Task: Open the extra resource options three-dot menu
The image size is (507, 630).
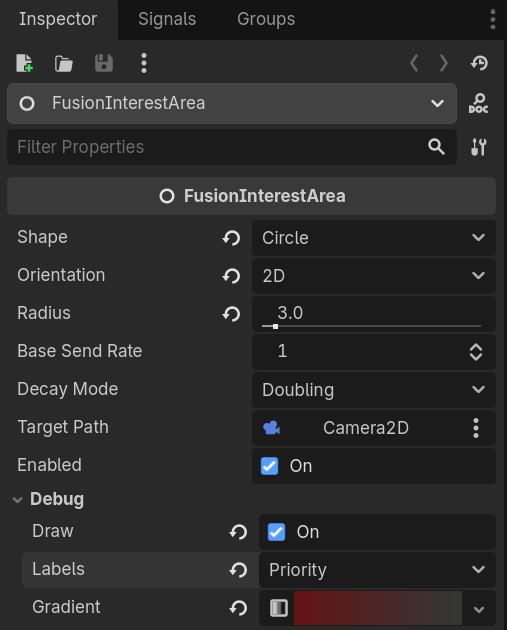Action: [144, 63]
